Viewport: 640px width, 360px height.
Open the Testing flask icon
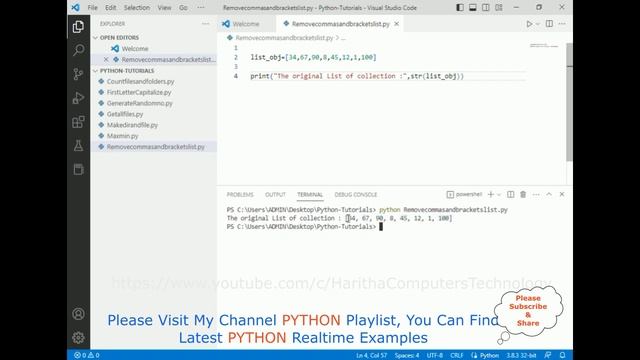(x=78, y=145)
